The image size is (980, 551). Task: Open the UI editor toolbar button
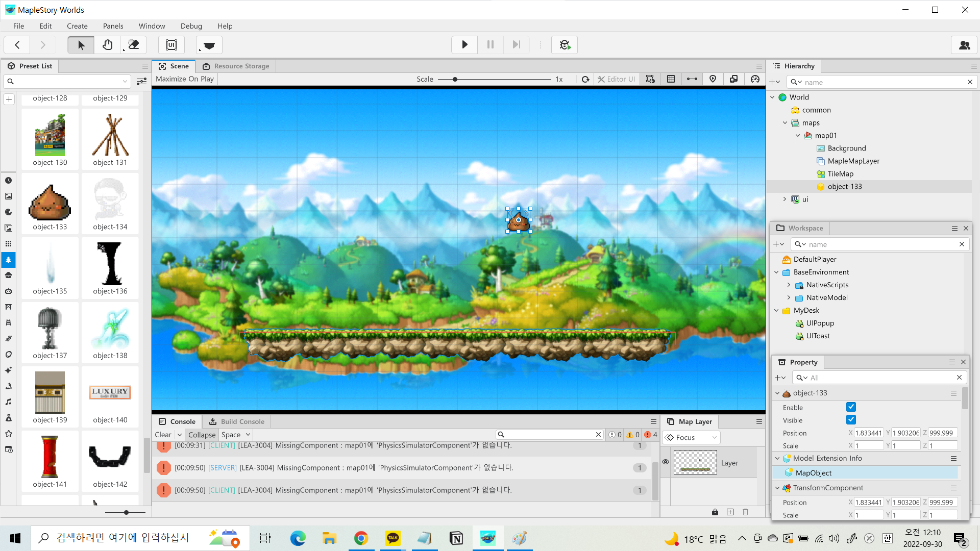[171, 45]
